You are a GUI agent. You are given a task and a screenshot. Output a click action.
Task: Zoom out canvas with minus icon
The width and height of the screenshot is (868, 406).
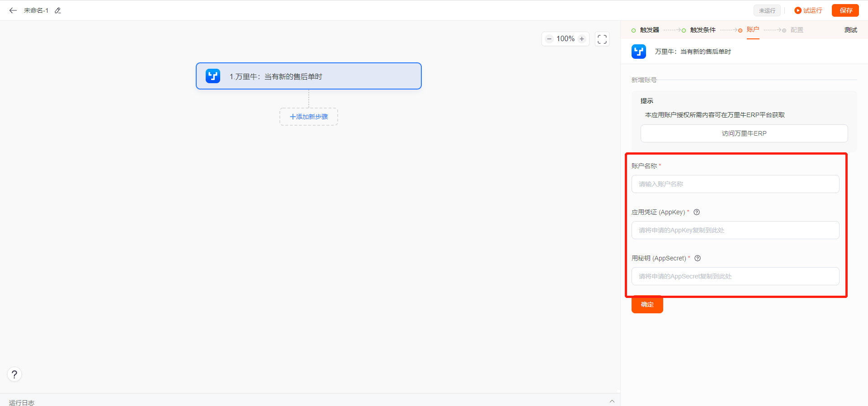click(549, 39)
